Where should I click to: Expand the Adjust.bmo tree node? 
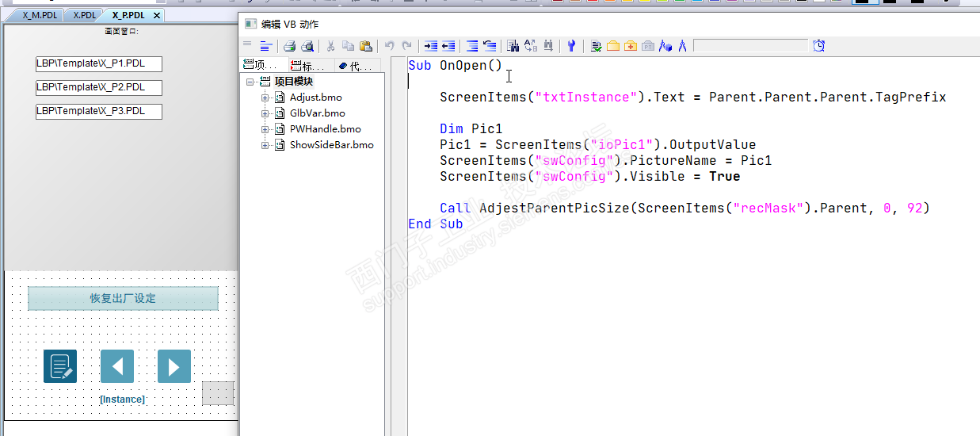point(265,98)
